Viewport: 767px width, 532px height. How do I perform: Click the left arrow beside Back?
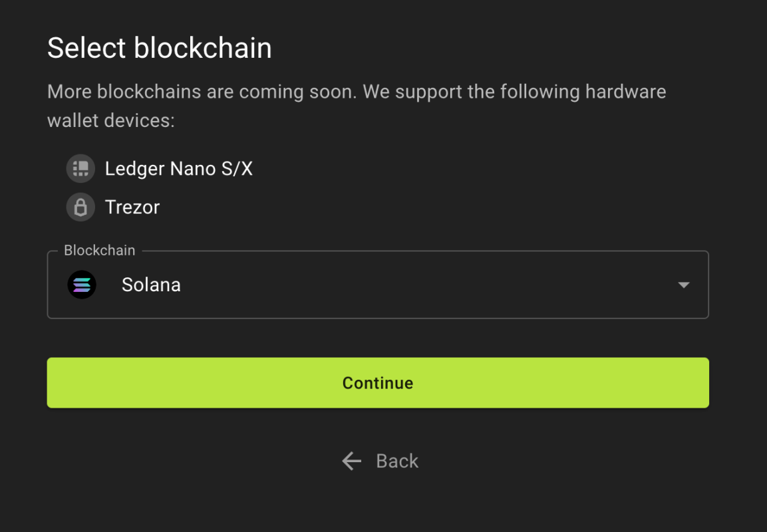351,461
